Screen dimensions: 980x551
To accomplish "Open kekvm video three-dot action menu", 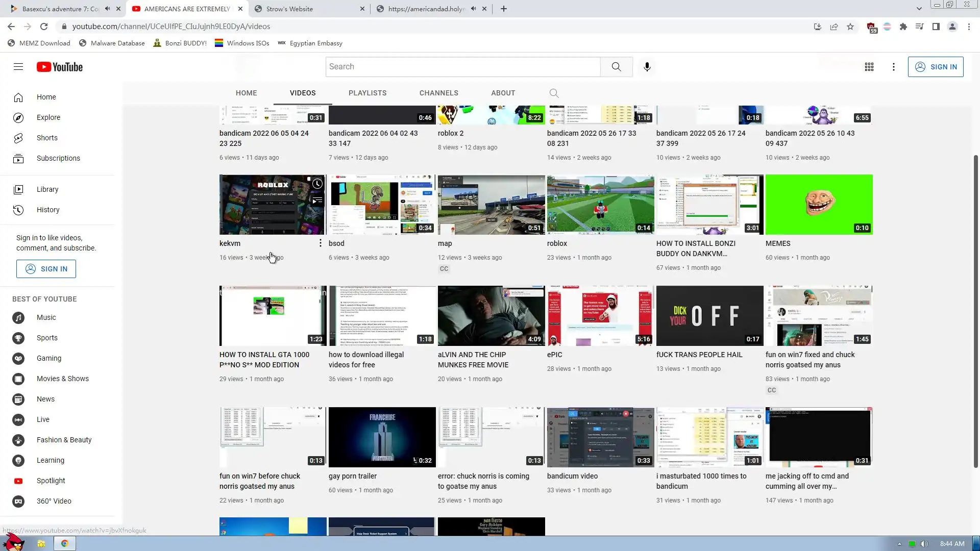I will pyautogui.click(x=320, y=243).
